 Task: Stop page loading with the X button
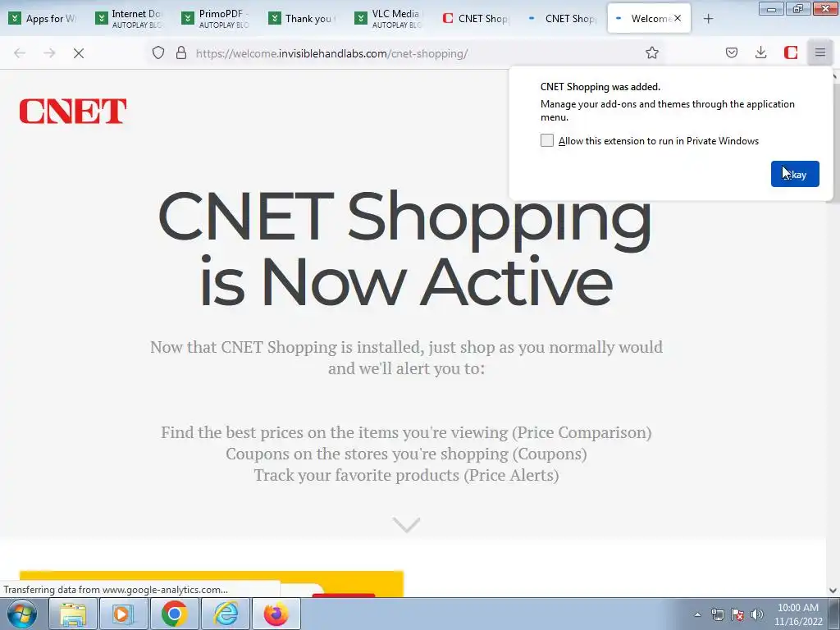[78, 53]
